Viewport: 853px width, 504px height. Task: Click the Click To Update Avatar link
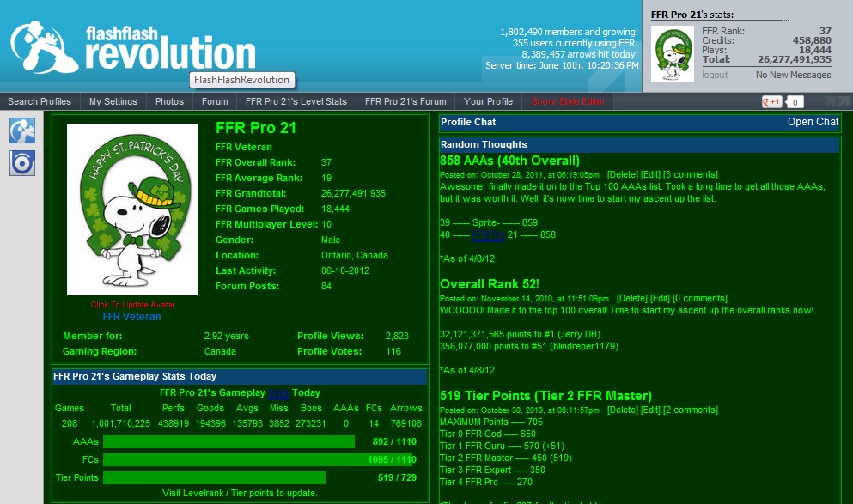[133, 305]
